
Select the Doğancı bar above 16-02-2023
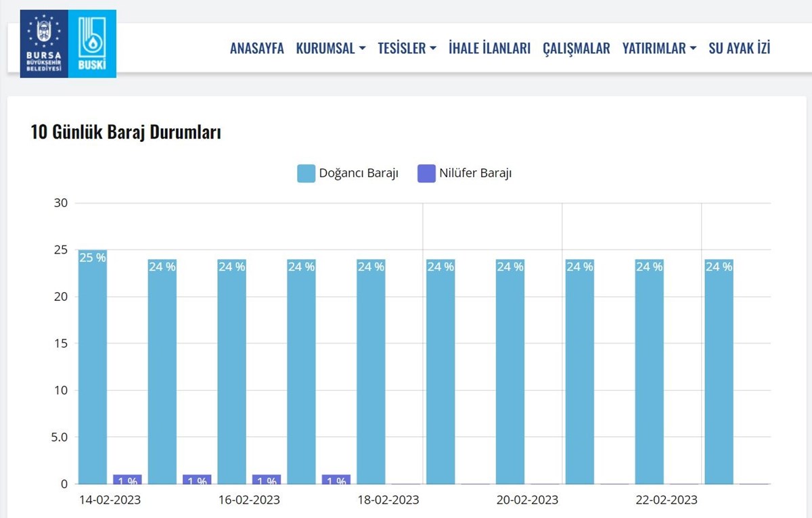(231, 372)
